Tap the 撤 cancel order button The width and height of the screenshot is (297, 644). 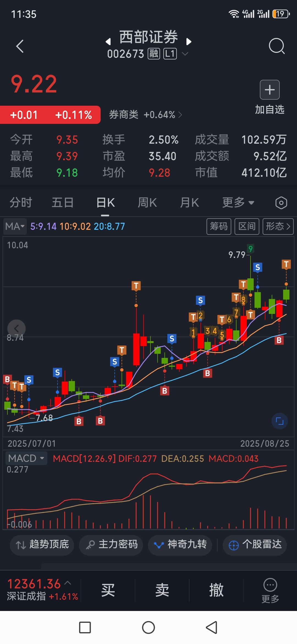(216, 590)
